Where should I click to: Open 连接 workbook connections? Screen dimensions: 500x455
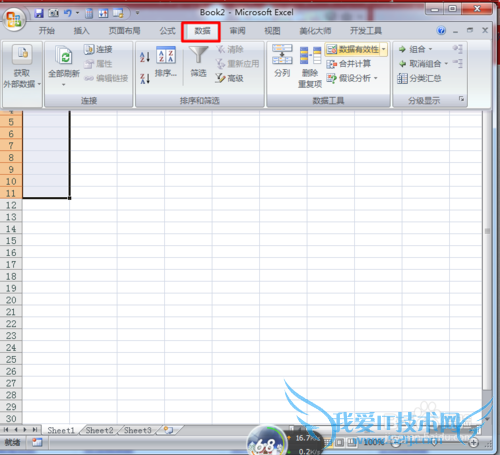click(x=98, y=50)
